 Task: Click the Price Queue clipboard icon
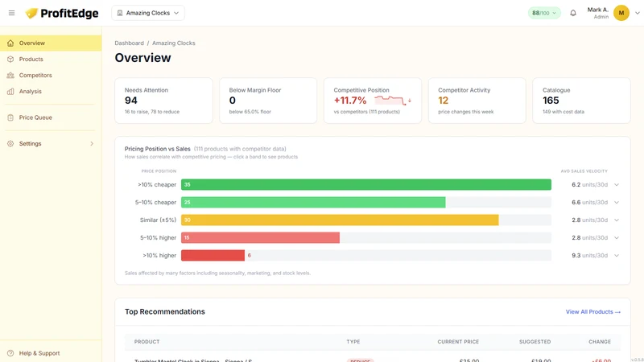[10, 117]
